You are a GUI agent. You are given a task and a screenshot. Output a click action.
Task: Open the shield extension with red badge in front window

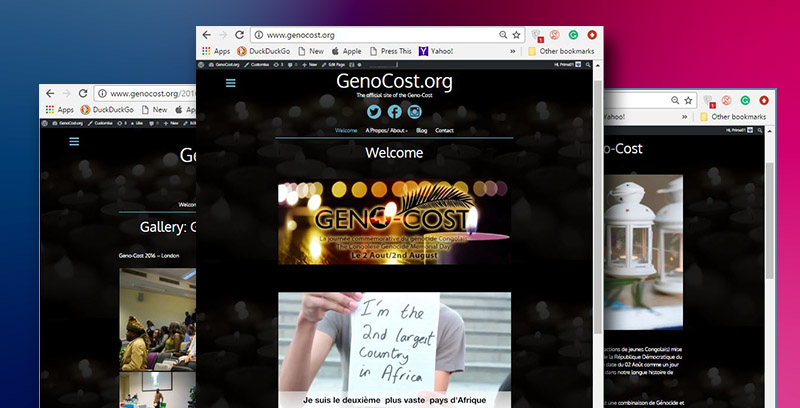(536, 35)
